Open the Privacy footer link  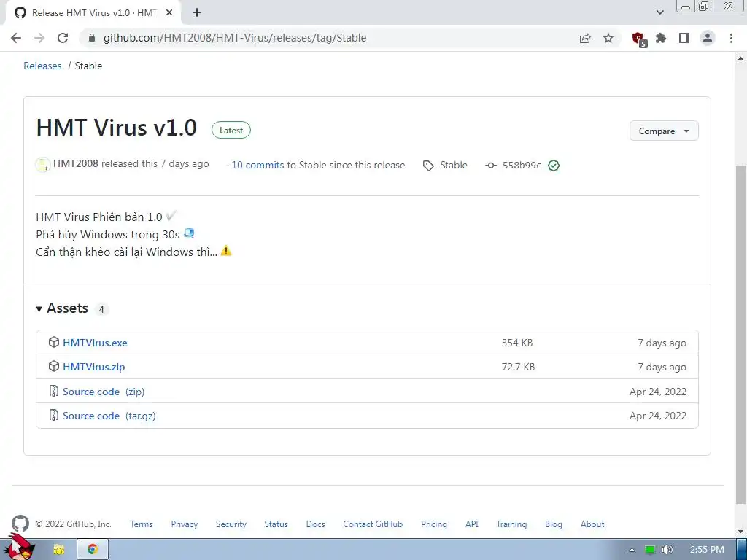pos(185,524)
